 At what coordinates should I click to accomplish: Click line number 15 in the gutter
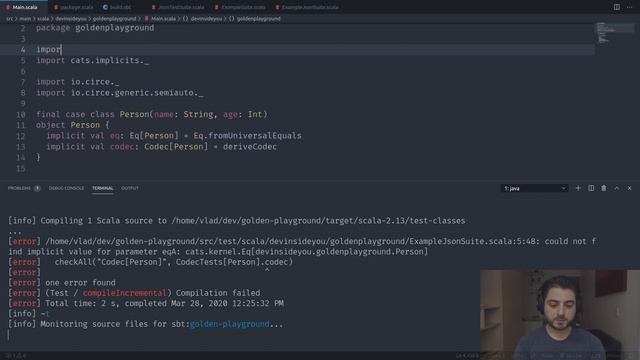click(21, 169)
